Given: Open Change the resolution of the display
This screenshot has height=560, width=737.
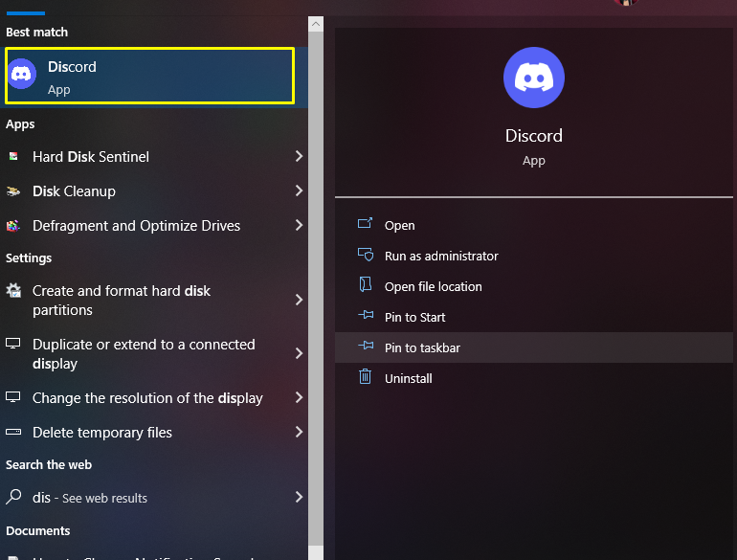Looking at the screenshot, I should (x=154, y=398).
